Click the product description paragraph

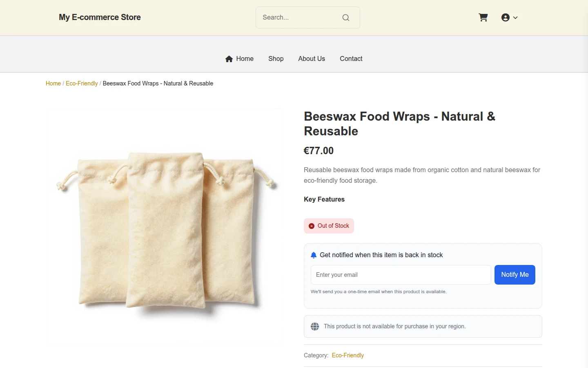(422, 175)
